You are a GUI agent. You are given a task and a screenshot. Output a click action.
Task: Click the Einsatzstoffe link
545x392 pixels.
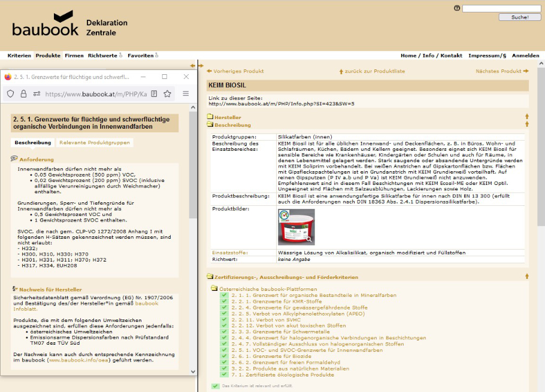pyautogui.click(x=230, y=253)
